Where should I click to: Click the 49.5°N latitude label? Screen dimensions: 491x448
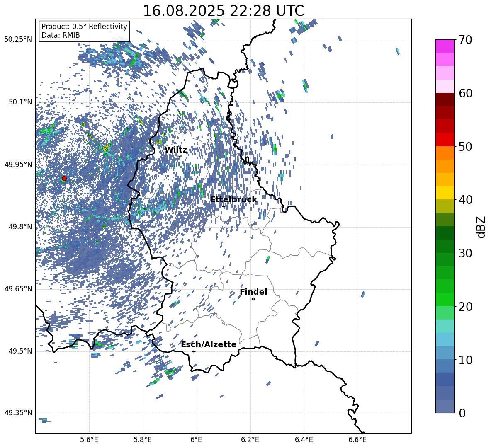21,351
